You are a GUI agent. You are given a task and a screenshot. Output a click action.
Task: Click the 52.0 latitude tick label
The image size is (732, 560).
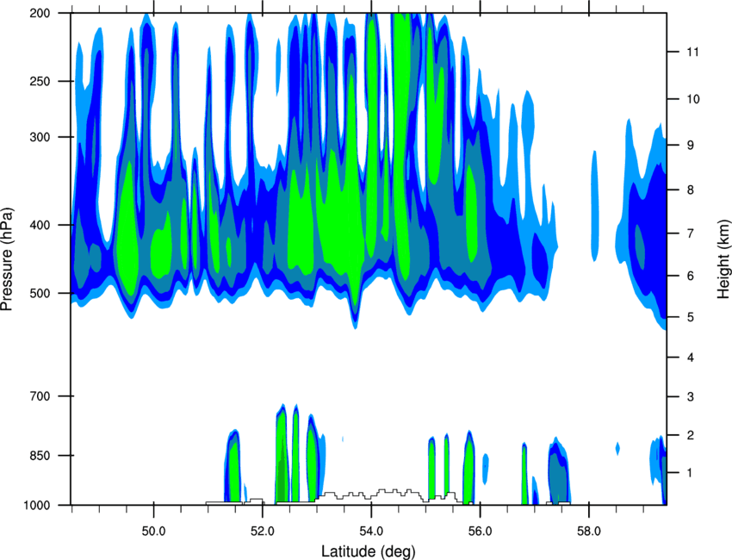pos(263,532)
